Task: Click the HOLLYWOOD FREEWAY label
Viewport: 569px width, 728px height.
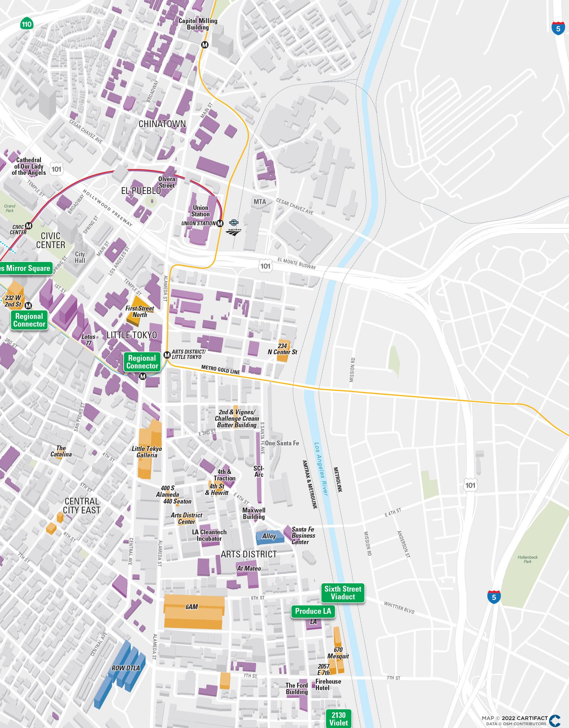Action: [x=108, y=208]
